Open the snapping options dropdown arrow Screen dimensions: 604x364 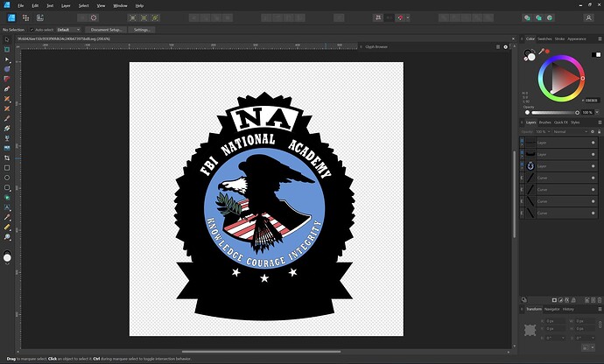coord(408,17)
